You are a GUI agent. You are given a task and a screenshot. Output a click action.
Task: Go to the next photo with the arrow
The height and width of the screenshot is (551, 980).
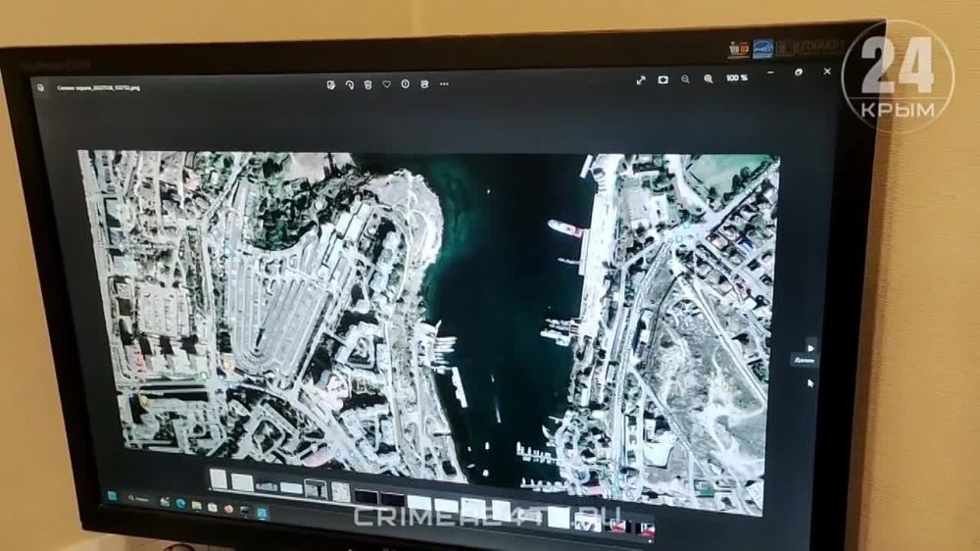click(x=810, y=348)
